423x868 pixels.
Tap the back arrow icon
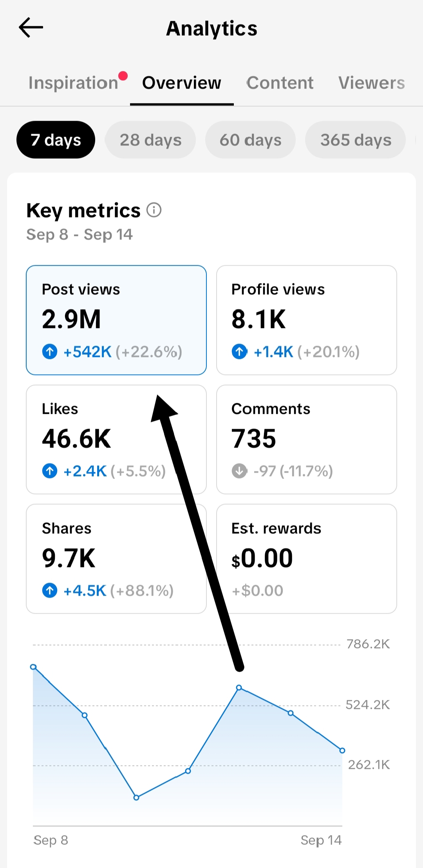[x=31, y=27]
